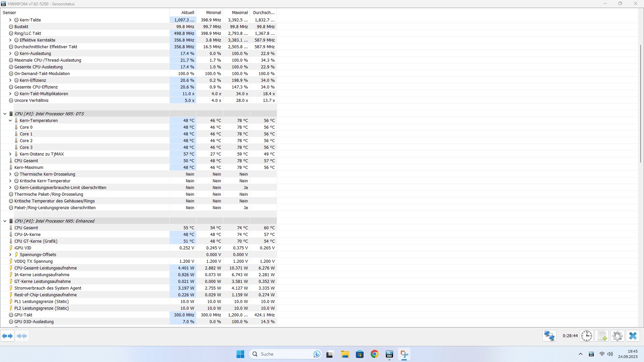Image resolution: width=644 pixels, height=362 pixels.
Task: Open Task View from the taskbar
Action: pos(329,354)
